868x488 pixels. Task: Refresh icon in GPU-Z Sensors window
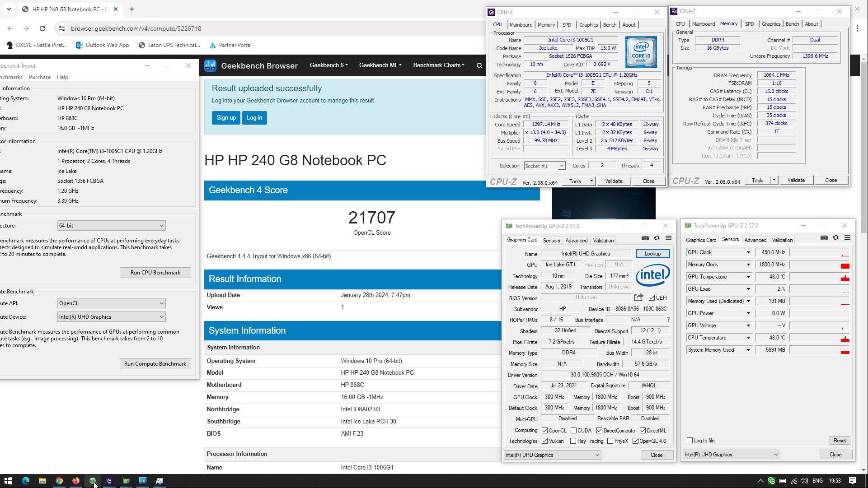coord(835,238)
